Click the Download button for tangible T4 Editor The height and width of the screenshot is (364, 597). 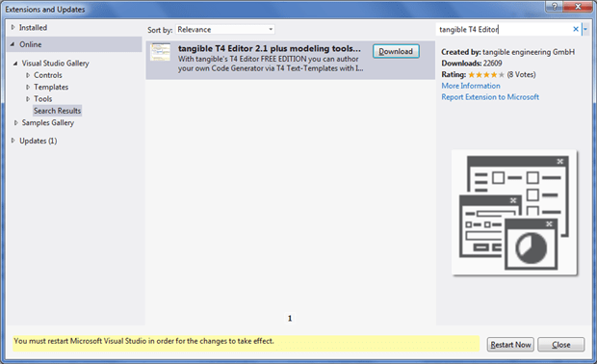pyautogui.click(x=396, y=51)
